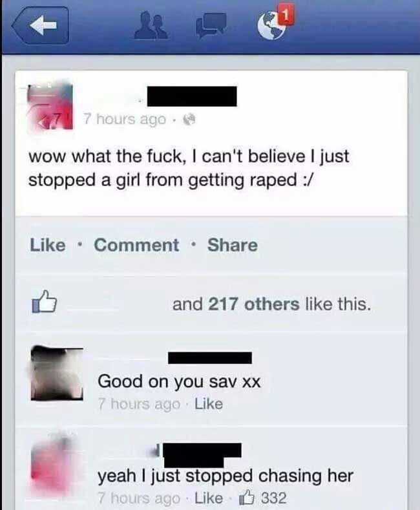
Task: Open the original poster's profile picture
Action: point(50,106)
